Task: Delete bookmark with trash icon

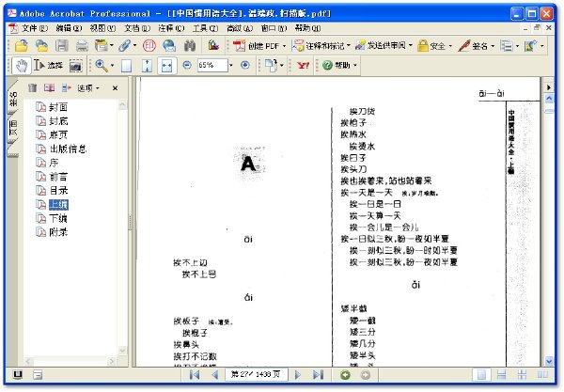Action: point(32,87)
